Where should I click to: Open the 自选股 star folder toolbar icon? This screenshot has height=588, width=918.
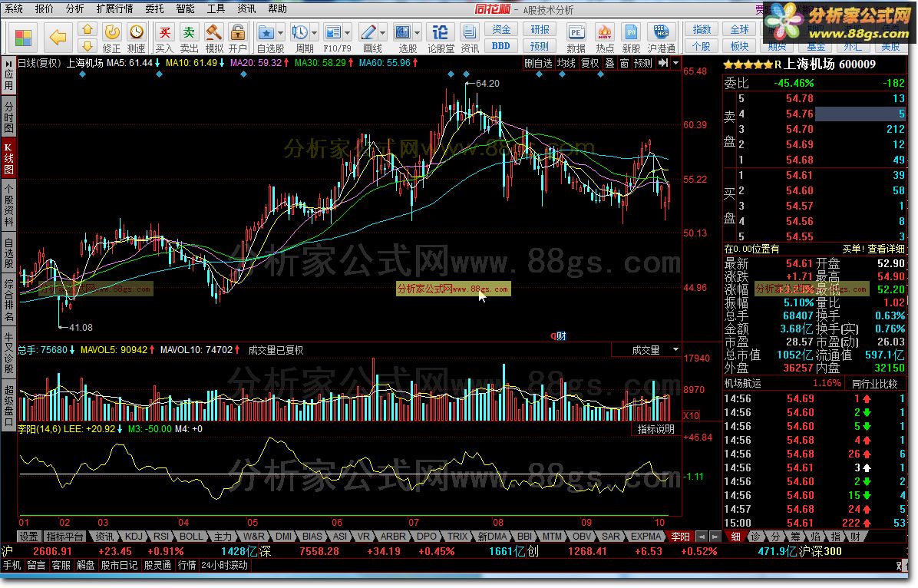266,32
